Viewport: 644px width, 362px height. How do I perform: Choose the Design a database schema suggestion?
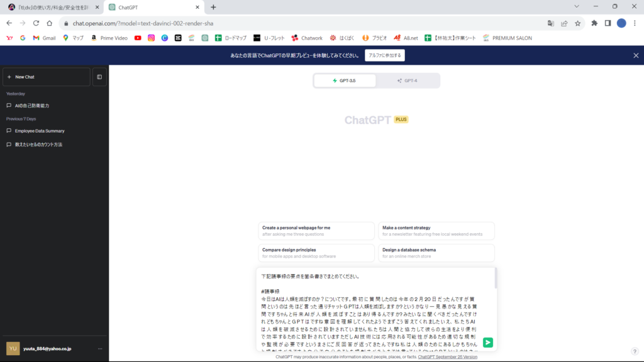click(x=436, y=253)
